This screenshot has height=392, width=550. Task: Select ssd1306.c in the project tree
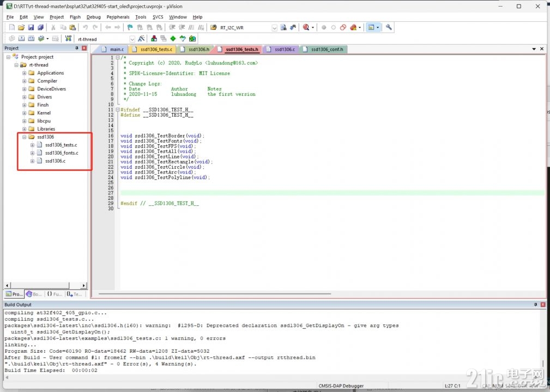55,161
